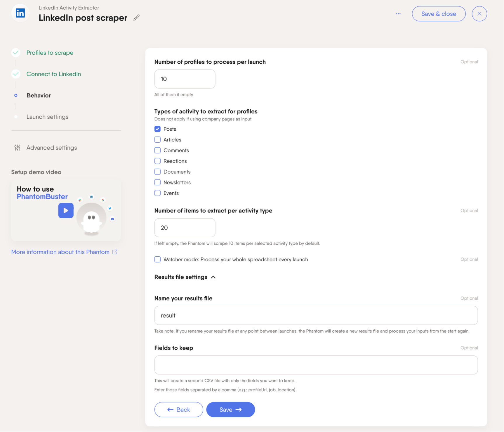
Task: Check the Articles activity checkbox
Action: click(x=157, y=139)
